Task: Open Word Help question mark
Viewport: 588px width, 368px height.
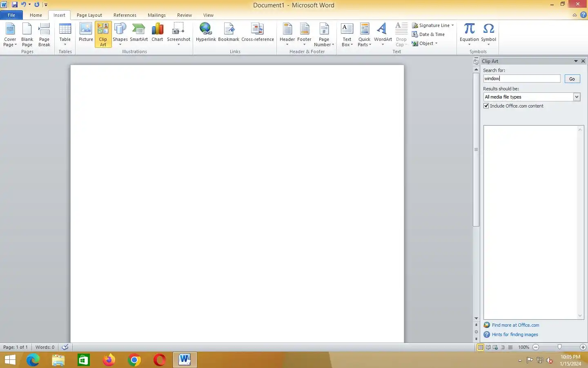Action: [584, 15]
